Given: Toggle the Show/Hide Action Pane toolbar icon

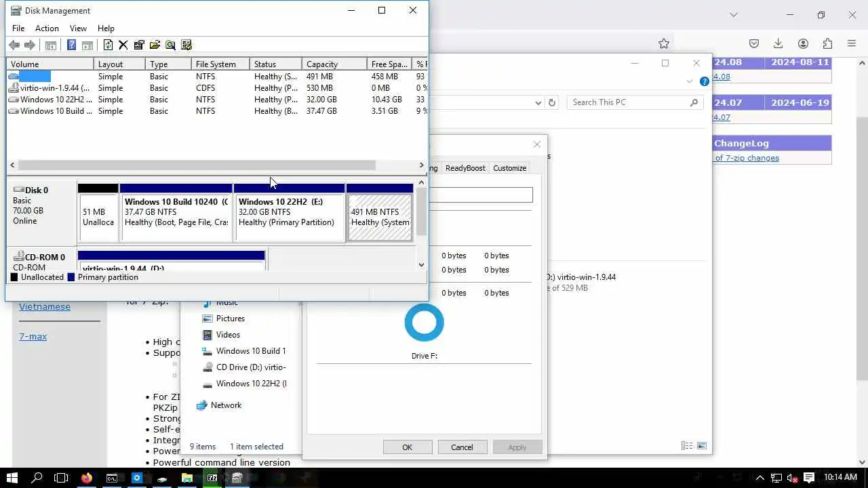Looking at the screenshot, I should [87, 45].
